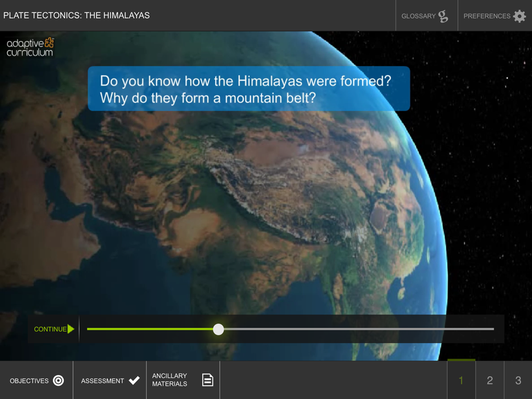
Task: Click the gray unplayed portion of progress bar
Action: (x=356, y=329)
